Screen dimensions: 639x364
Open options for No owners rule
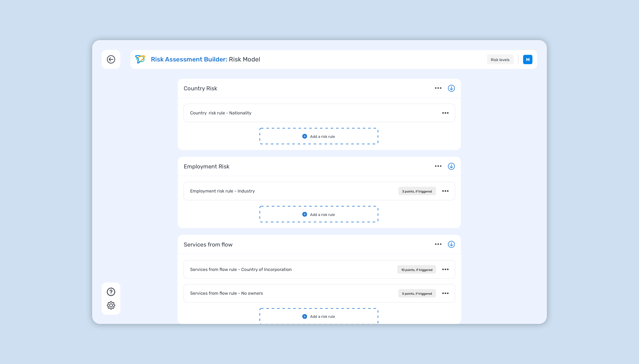(445, 293)
